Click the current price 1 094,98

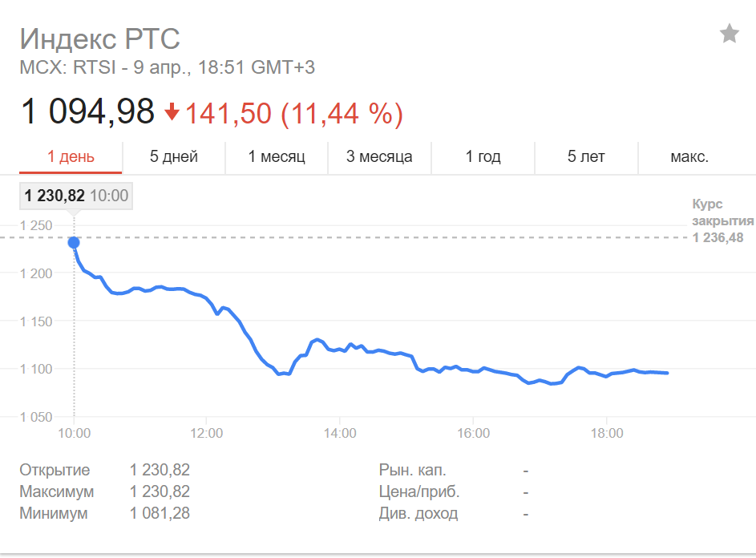(87, 111)
